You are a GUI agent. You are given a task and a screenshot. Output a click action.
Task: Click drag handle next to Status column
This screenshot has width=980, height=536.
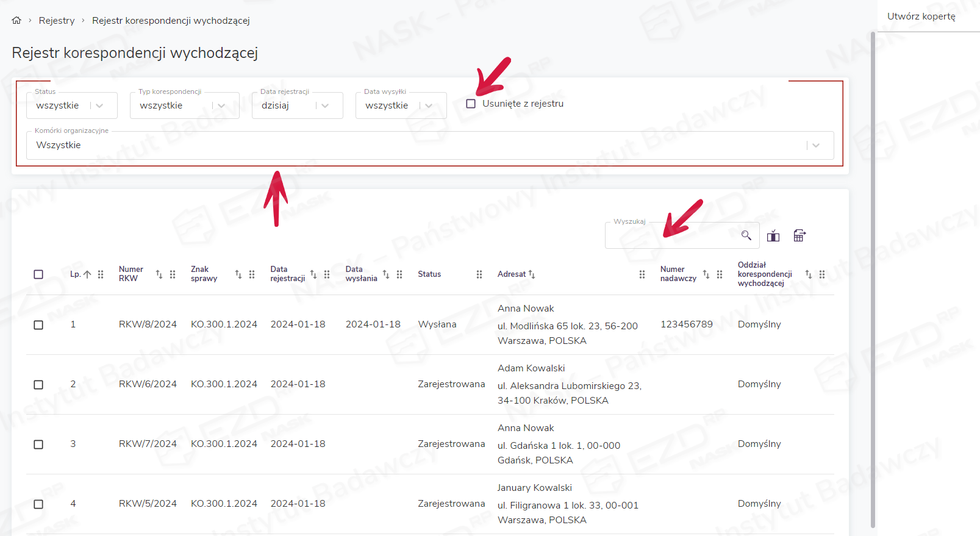tap(479, 274)
